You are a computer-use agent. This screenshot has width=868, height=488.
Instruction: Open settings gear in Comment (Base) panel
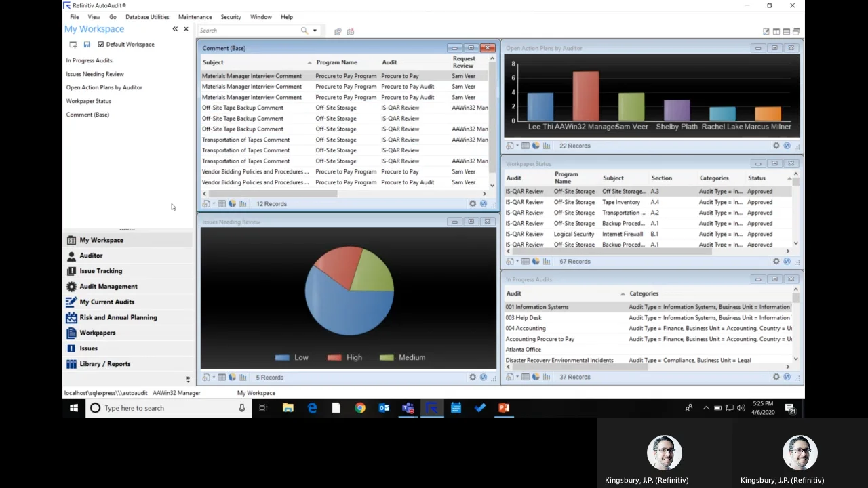pyautogui.click(x=473, y=204)
